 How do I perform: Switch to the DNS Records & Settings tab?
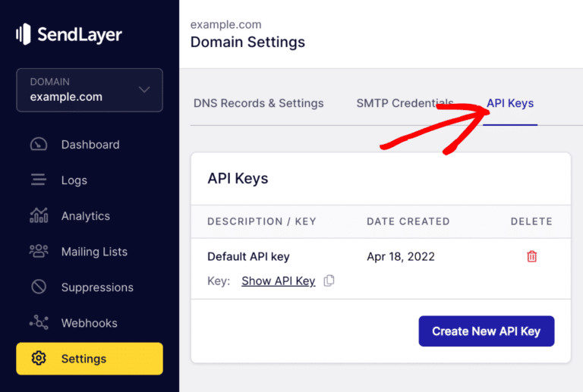tap(258, 103)
